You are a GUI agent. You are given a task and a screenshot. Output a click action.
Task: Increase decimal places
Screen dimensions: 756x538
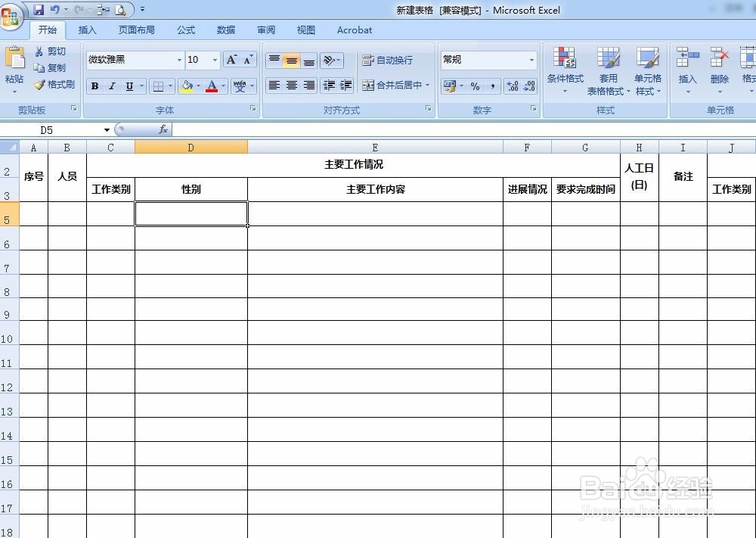tap(513, 86)
